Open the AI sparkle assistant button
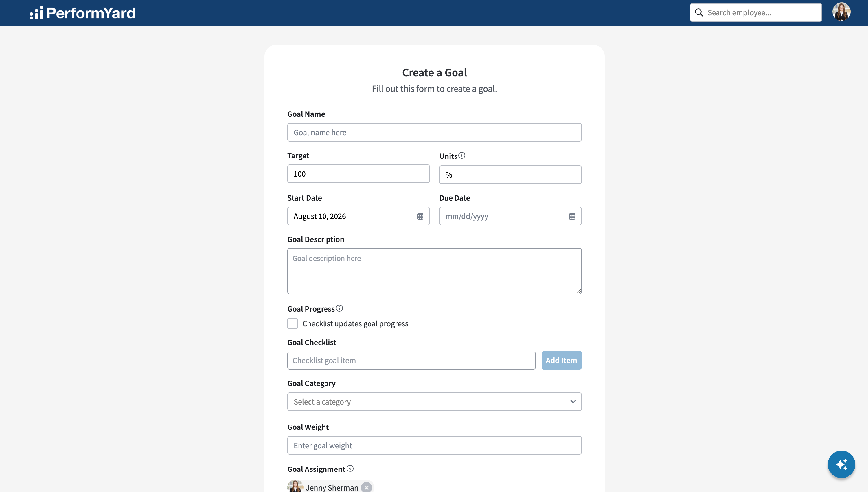 (x=841, y=464)
